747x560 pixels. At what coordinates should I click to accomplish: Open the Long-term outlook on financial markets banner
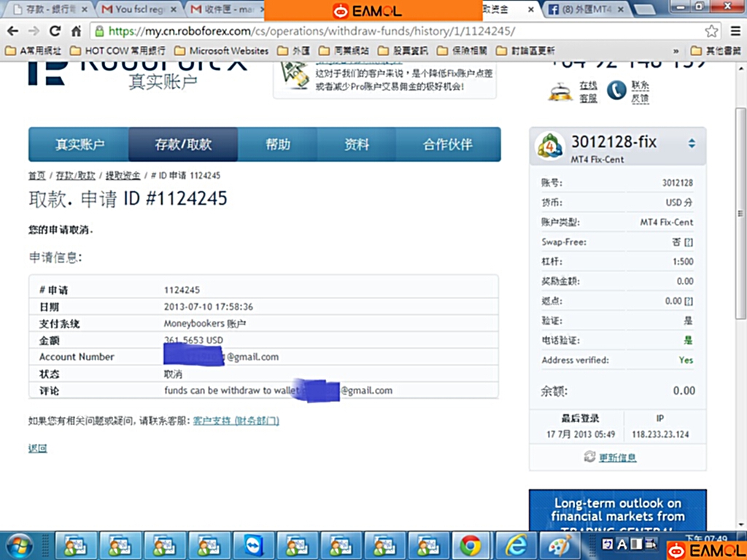(x=618, y=510)
